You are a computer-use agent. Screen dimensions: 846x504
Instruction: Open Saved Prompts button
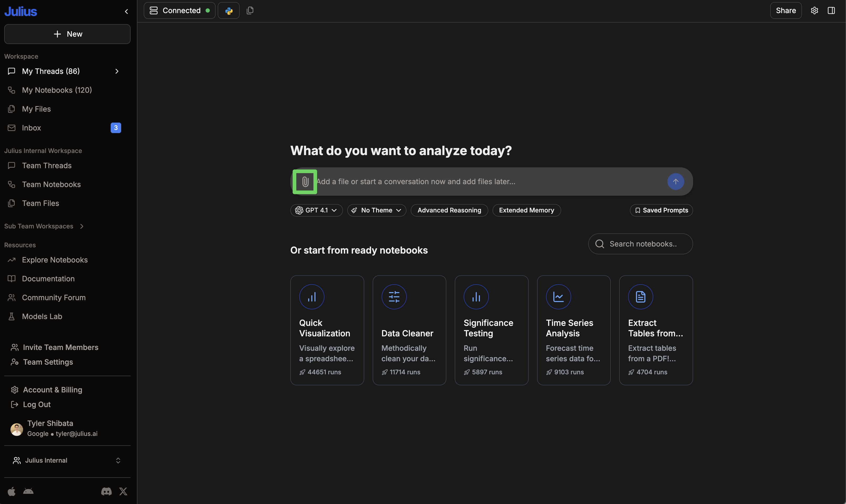tap(661, 210)
